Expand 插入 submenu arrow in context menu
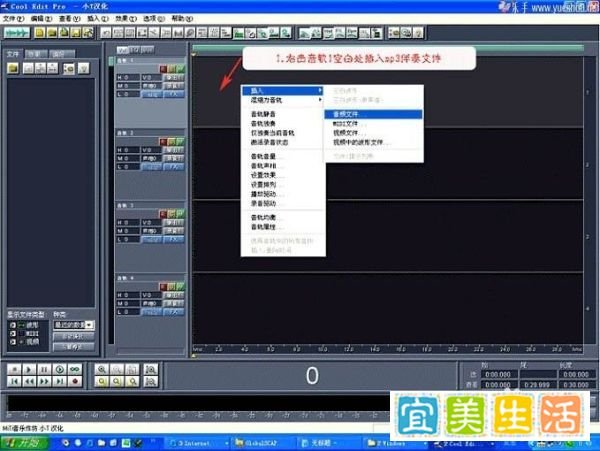This screenshot has width=600, height=451. point(320,91)
